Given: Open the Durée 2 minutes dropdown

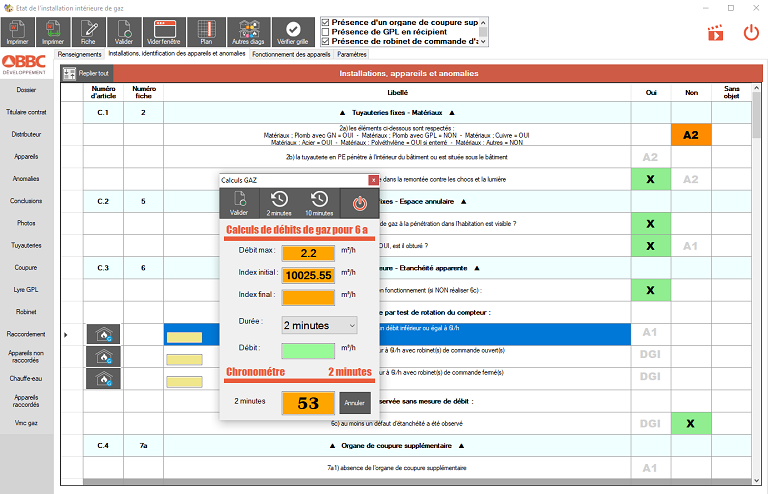Looking at the screenshot, I should [x=319, y=326].
